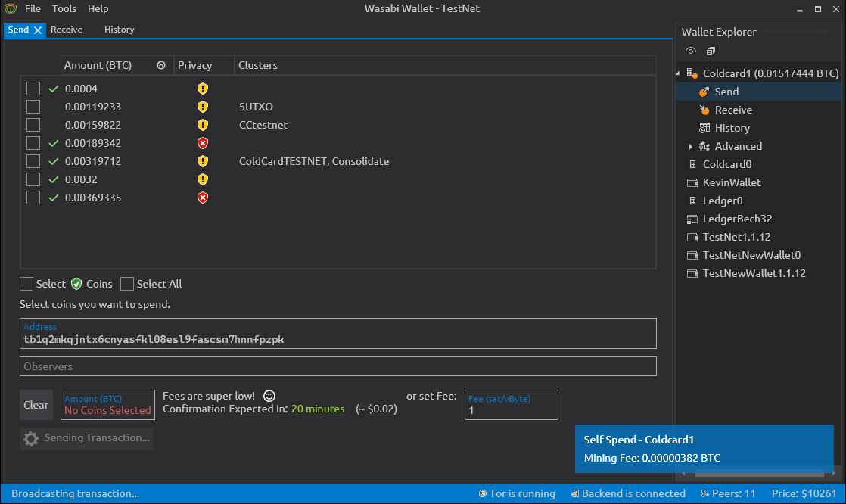The width and height of the screenshot is (846, 504).
Task: Click yellow privacy shield for 0.00119233
Action: click(202, 107)
